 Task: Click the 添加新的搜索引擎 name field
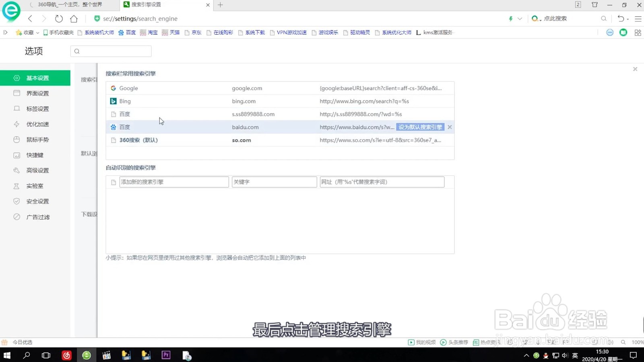tap(174, 182)
